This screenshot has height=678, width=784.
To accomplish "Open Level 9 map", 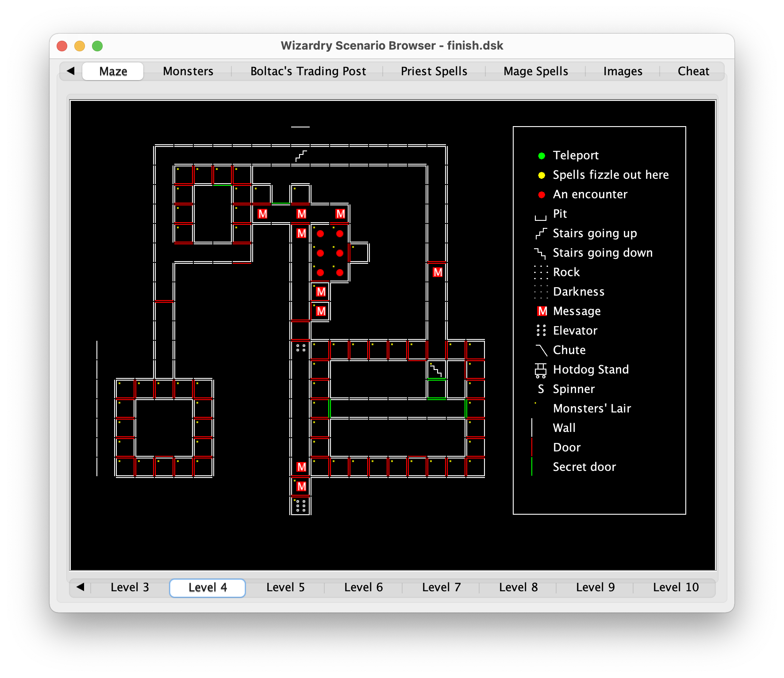I will tap(595, 587).
